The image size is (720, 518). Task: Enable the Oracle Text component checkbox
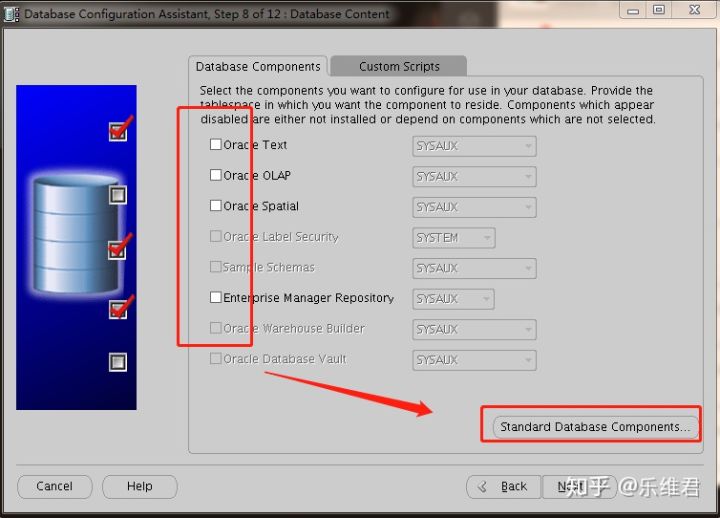pyautogui.click(x=215, y=144)
